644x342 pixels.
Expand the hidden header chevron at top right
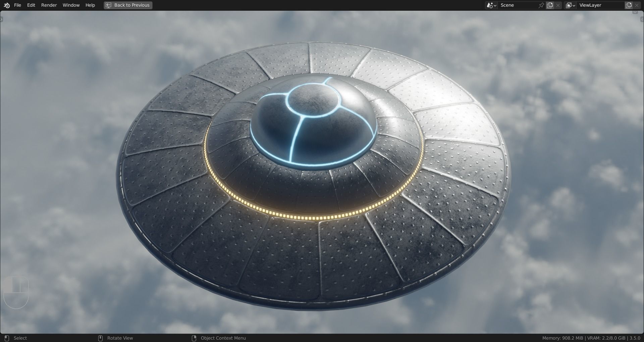635,12
